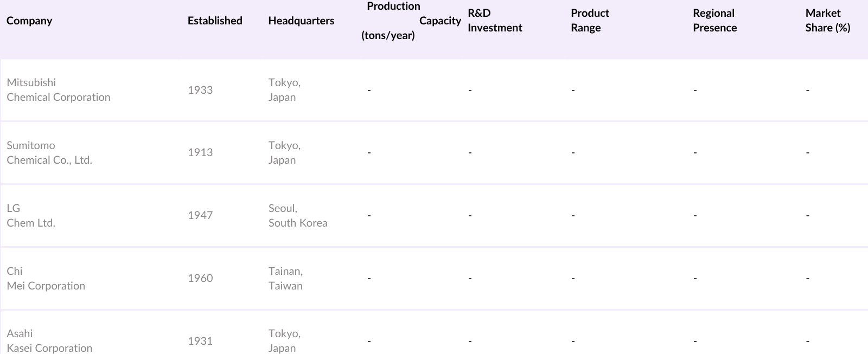The image size is (868, 354).
Task: Click the 1913 established year cell
Action: pyautogui.click(x=200, y=153)
